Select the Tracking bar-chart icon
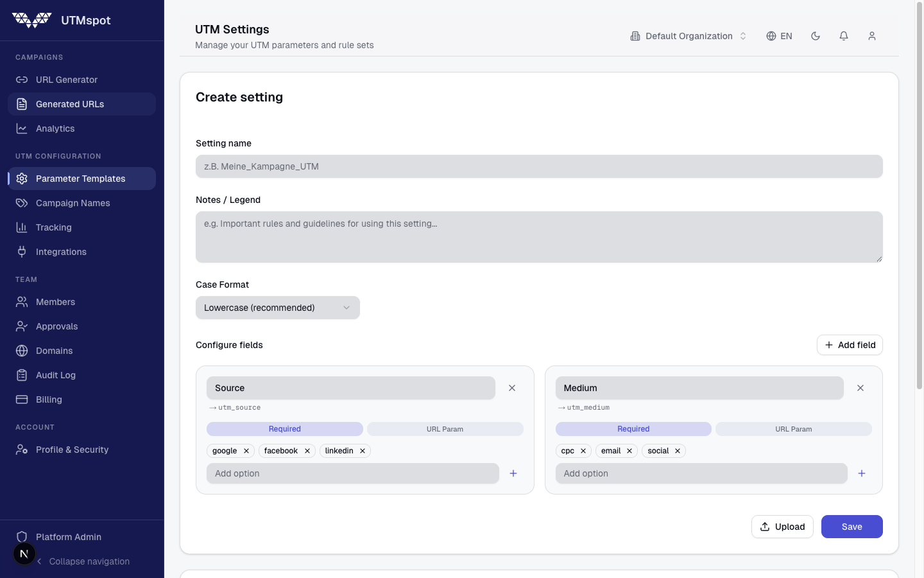924x578 pixels. coord(21,227)
